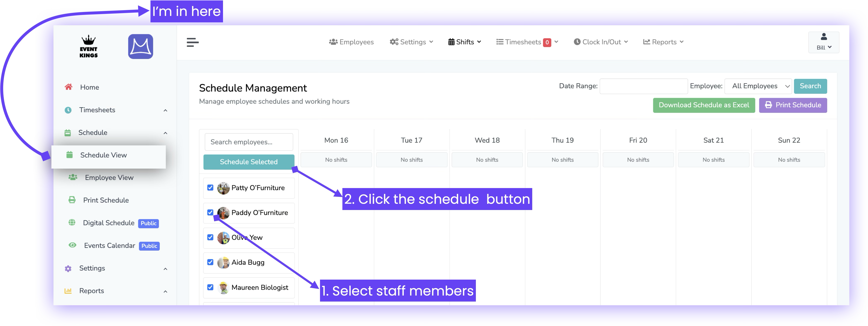868x326 pixels.
Task: Click the Fri 20 column header
Action: click(x=638, y=140)
